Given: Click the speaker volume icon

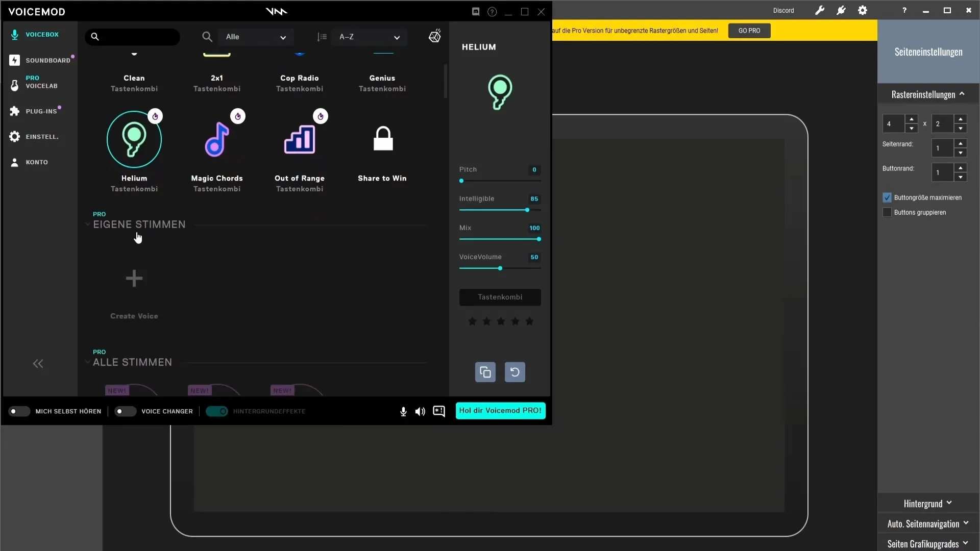Looking at the screenshot, I should (x=420, y=411).
